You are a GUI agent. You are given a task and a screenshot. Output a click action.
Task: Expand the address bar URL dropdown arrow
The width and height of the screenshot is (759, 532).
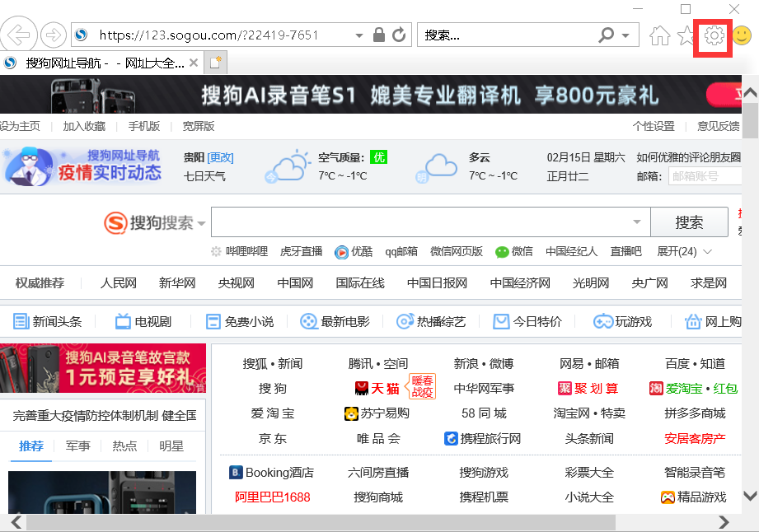[x=358, y=35]
